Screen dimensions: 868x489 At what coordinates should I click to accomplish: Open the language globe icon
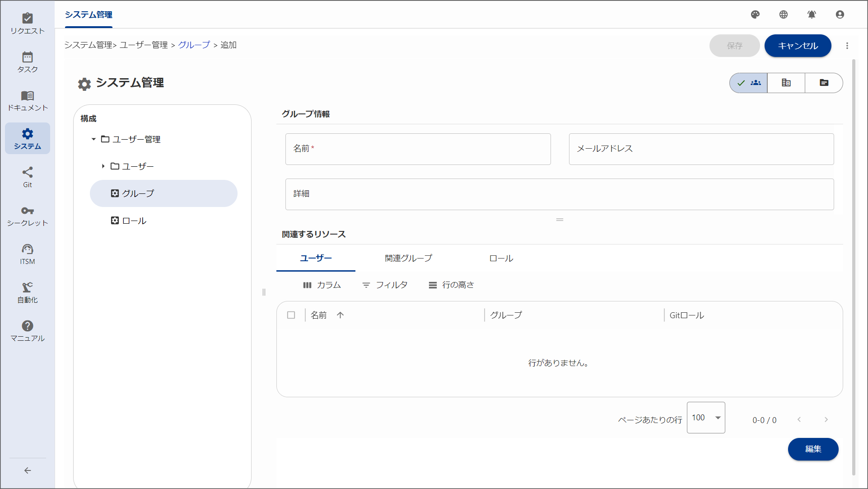tap(784, 14)
